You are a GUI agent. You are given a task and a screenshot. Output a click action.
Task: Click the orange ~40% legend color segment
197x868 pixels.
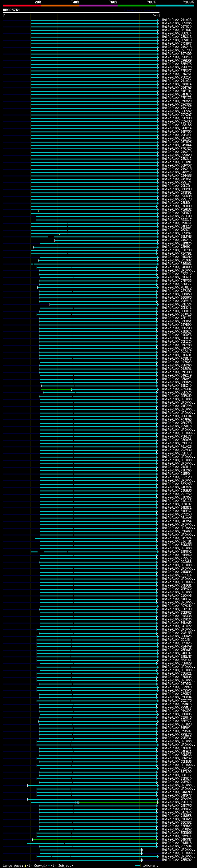click(x=60, y=6)
